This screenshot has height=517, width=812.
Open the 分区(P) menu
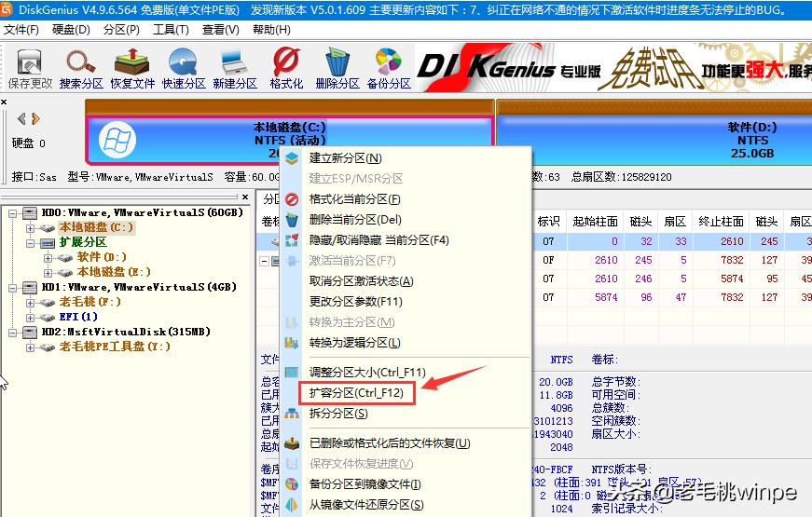click(121, 30)
